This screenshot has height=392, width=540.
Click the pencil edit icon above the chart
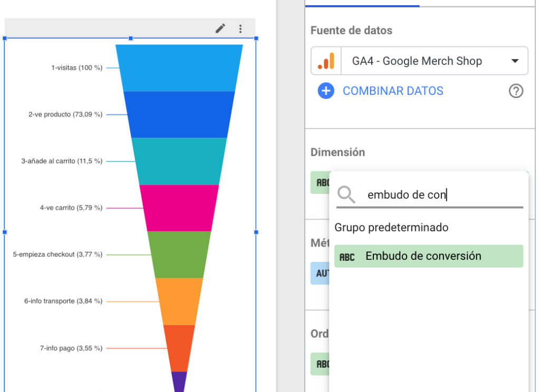pyautogui.click(x=220, y=28)
